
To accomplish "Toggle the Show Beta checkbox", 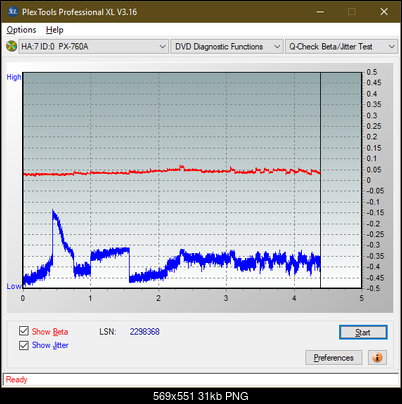I will click(x=24, y=331).
